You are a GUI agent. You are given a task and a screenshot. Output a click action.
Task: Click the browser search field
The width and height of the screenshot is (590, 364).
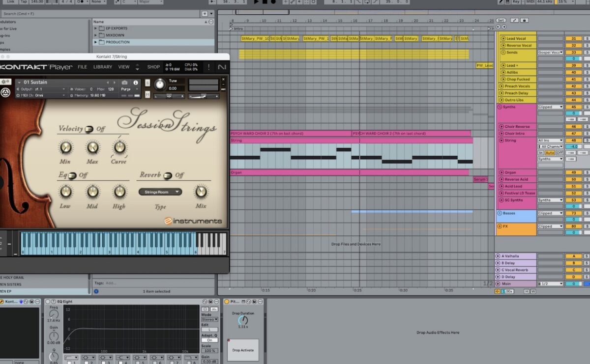click(x=101, y=14)
